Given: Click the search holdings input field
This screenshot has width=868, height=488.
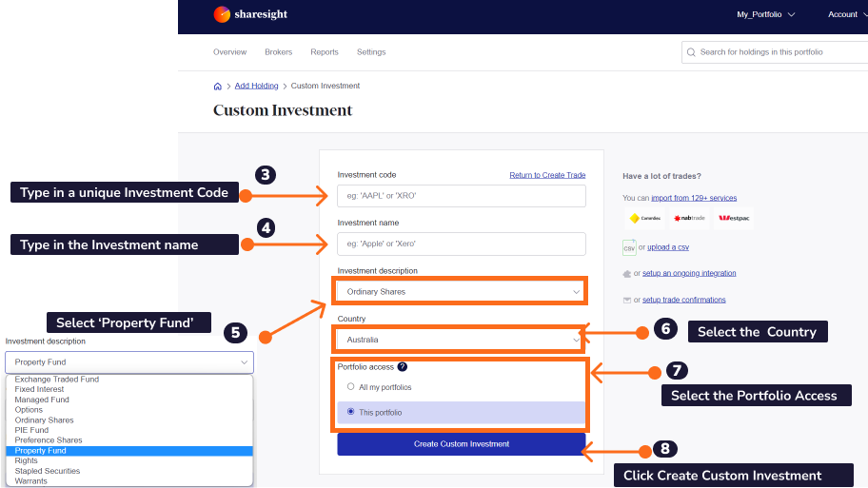Looking at the screenshot, I should click(x=775, y=52).
